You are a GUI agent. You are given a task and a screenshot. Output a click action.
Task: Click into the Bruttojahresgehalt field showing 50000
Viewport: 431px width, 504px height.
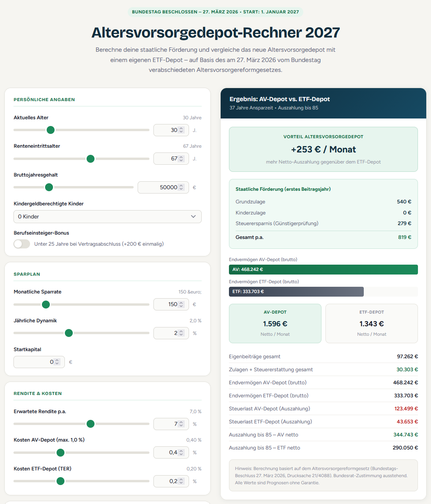(163, 187)
